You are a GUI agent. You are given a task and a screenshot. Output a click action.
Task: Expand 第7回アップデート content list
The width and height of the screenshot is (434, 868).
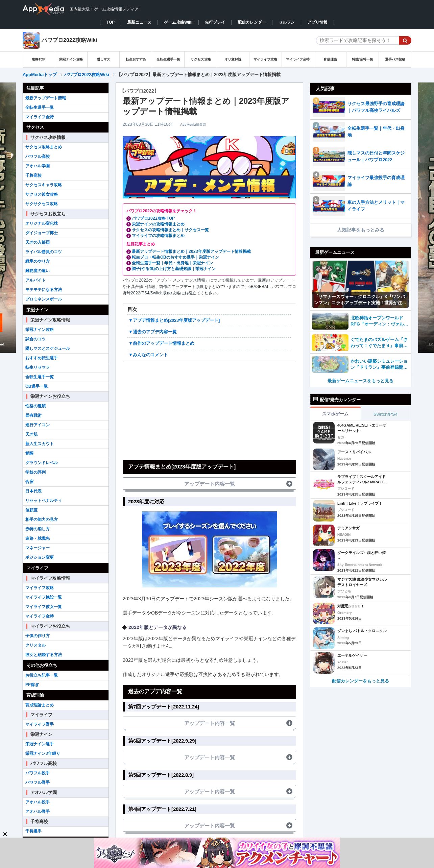click(209, 723)
